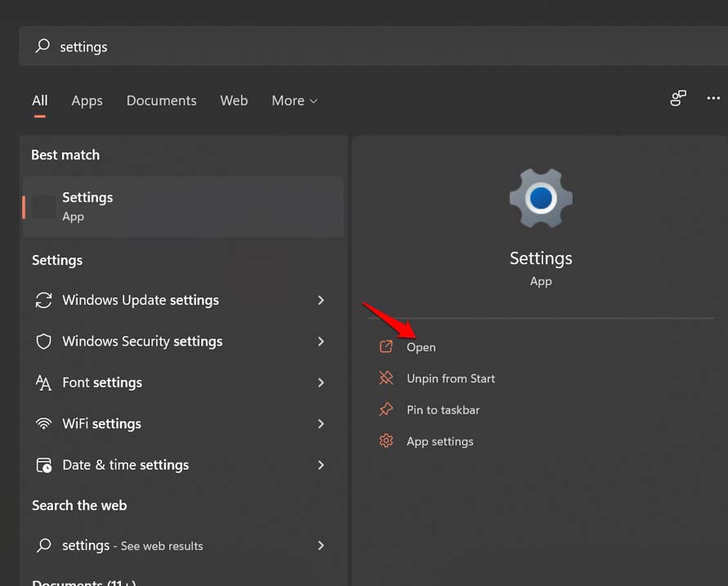
Task: Switch to the Documents tab
Action: coord(161,101)
